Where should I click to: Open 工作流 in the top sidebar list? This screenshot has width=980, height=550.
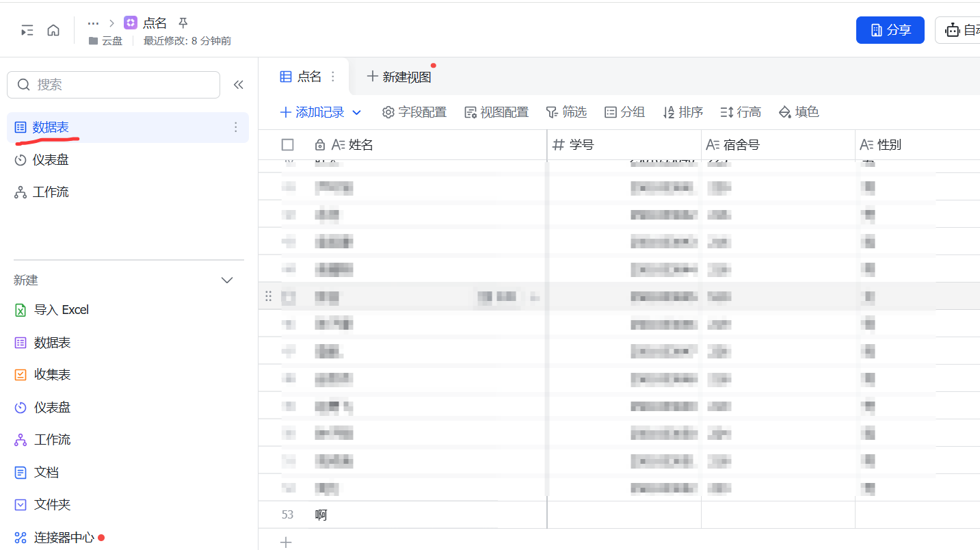[127, 192]
